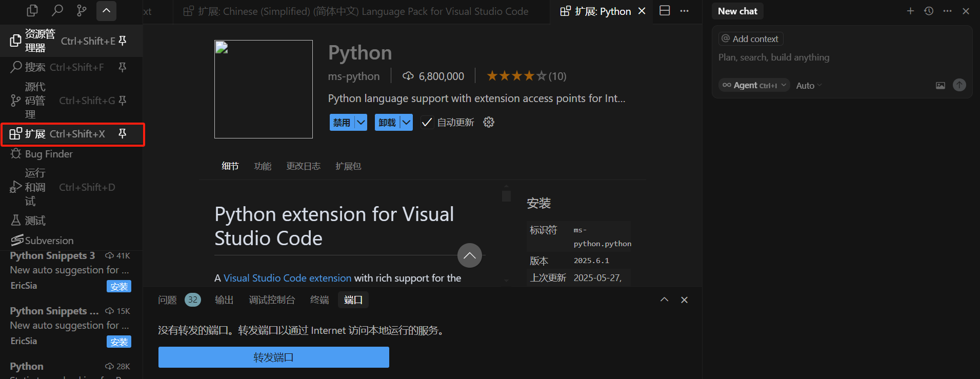The image size is (980, 379).
Task: Collapse activity menu with the up chevron button
Action: click(x=106, y=11)
